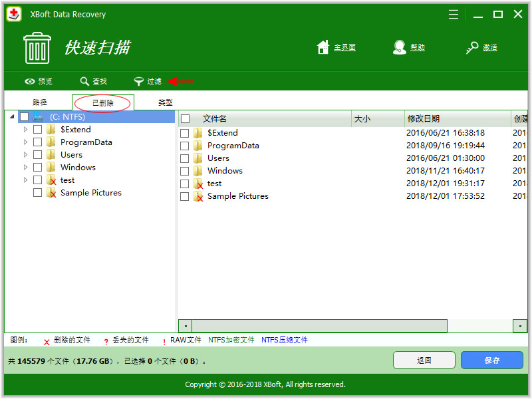Click the 保存 button

[x=491, y=360]
